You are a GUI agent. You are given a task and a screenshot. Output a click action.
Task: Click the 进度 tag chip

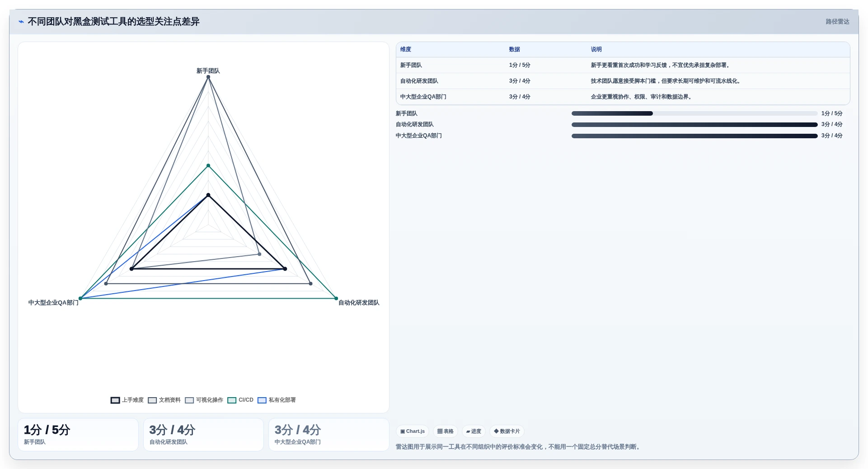click(x=474, y=431)
